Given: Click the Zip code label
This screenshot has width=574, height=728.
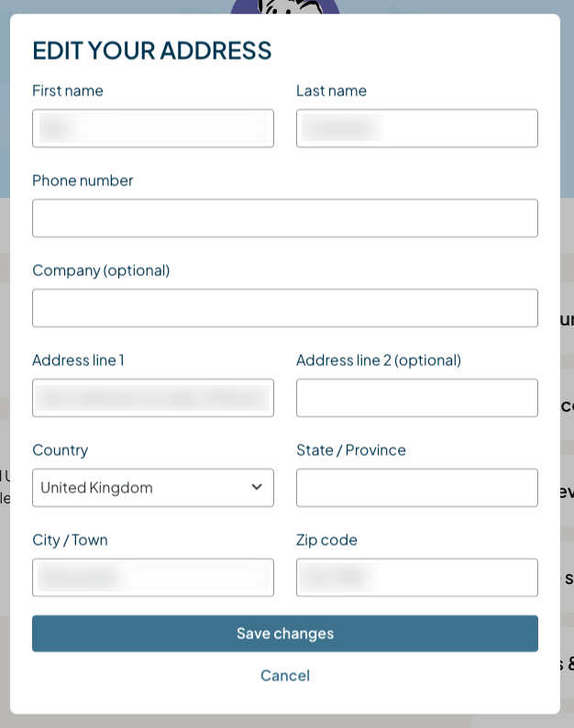Looking at the screenshot, I should click(327, 540).
